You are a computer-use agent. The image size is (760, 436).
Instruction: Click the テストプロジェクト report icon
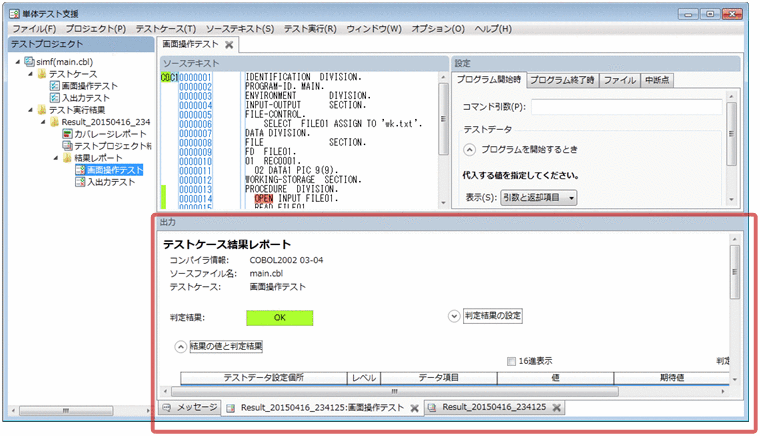pos(67,146)
